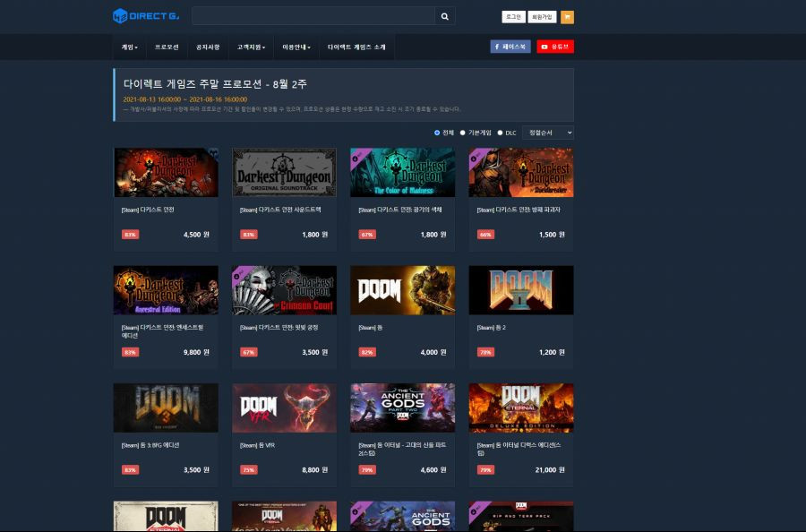Click 둠 이터널 고대의 신들 title

point(402,450)
